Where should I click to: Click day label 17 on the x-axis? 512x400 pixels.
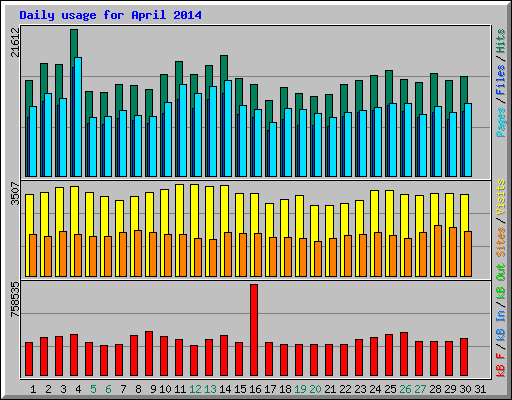tap(270, 389)
